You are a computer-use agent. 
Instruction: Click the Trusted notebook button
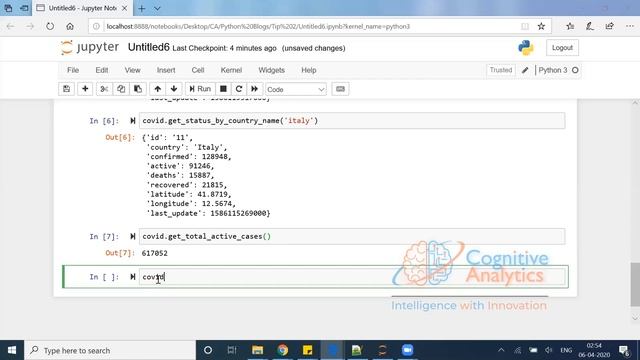tap(501, 70)
